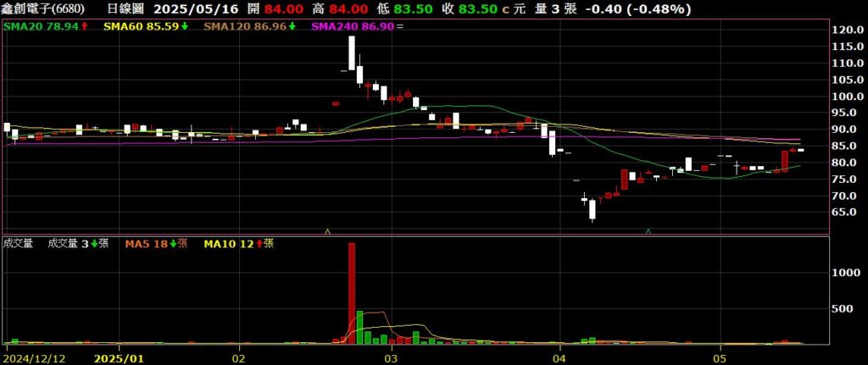Image resolution: width=868 pixels, height=365 pixels.
Task: Click the stock name 鑫創電子(6680)
Action: pos(42,8)
